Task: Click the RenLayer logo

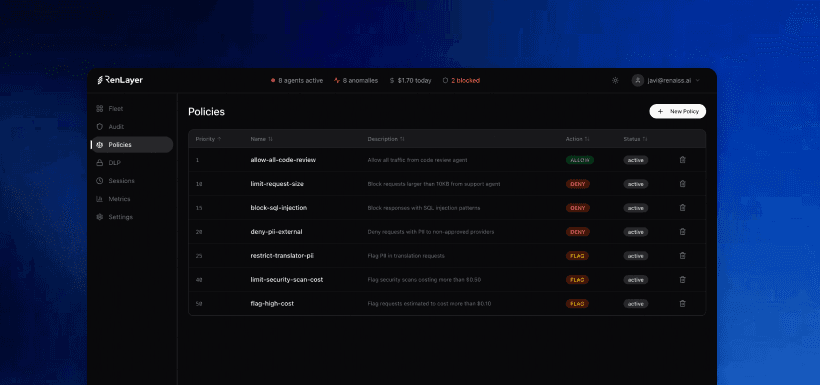Action: (x=120, y=81)
